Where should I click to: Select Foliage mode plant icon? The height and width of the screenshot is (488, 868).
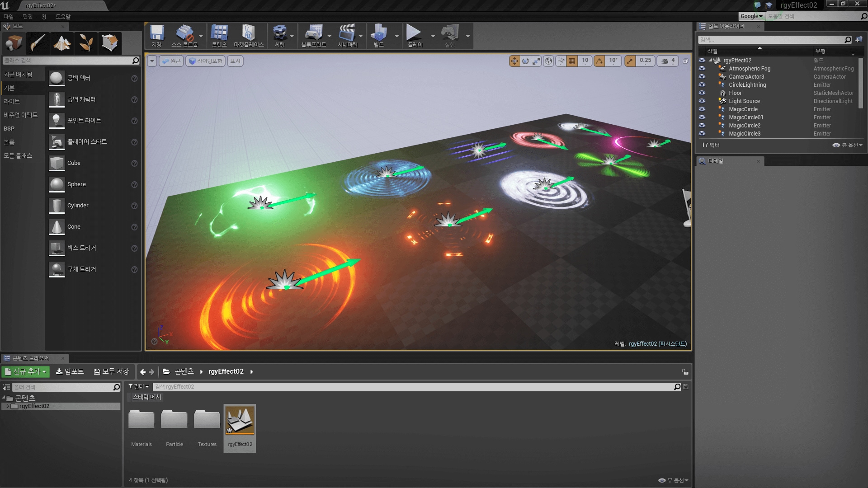coord(86,43)
